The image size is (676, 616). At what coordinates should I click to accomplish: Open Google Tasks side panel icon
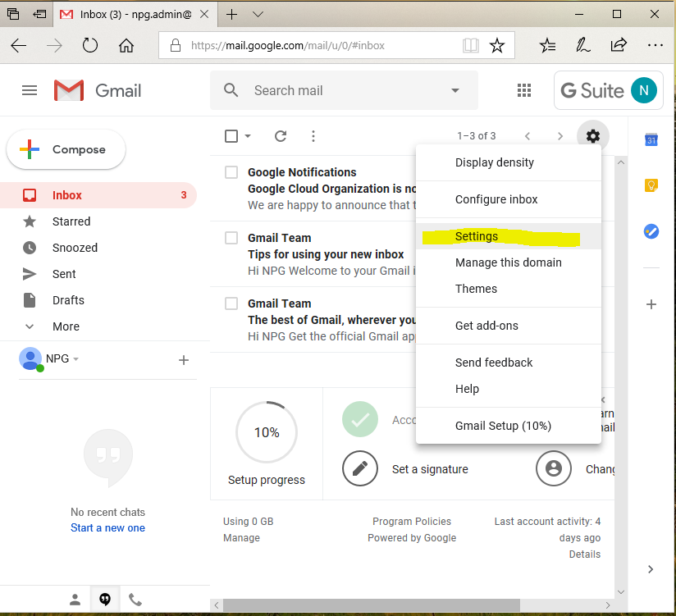pos(651,231)
